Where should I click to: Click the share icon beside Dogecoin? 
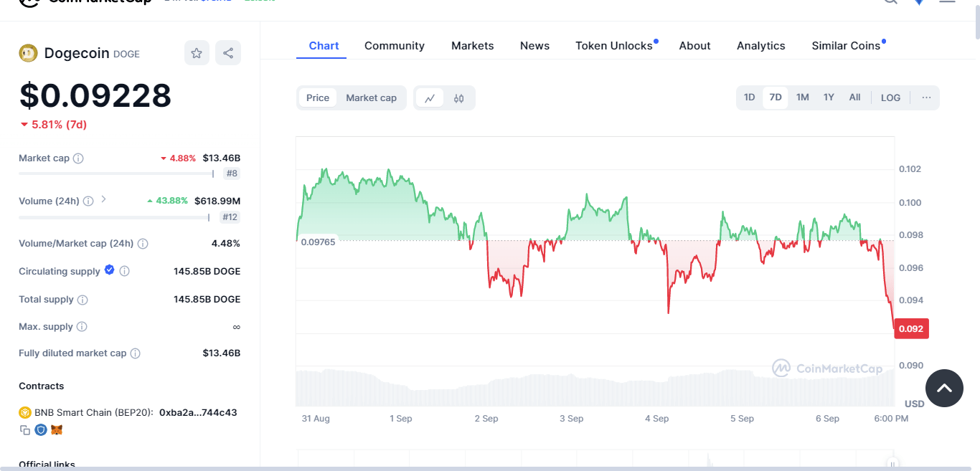[228, 53]
